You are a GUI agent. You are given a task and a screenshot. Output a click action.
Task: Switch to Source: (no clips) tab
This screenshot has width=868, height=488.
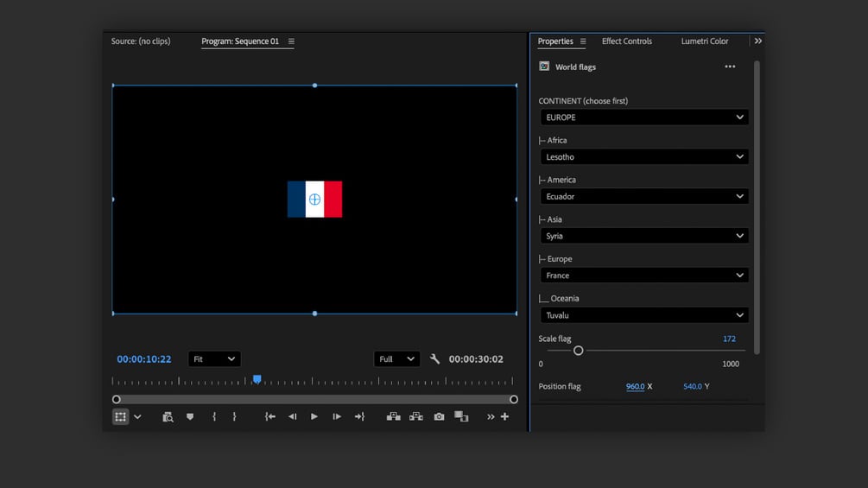click(141, 41)
